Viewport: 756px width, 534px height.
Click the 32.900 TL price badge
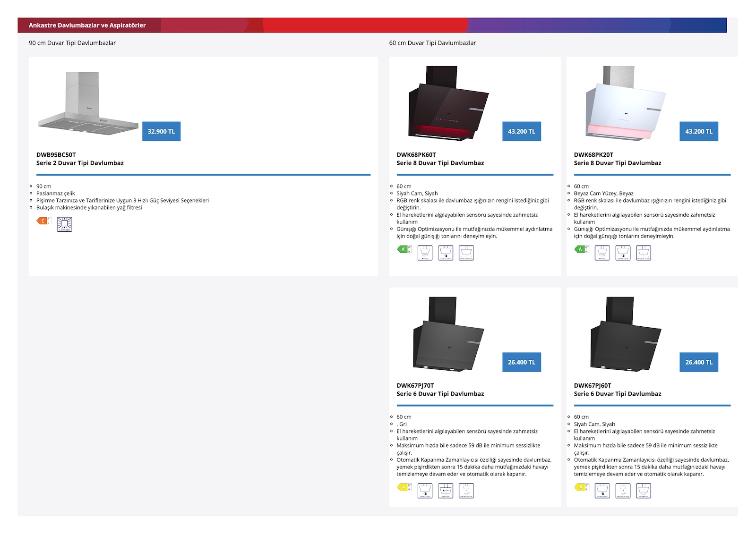click(161, 131)
